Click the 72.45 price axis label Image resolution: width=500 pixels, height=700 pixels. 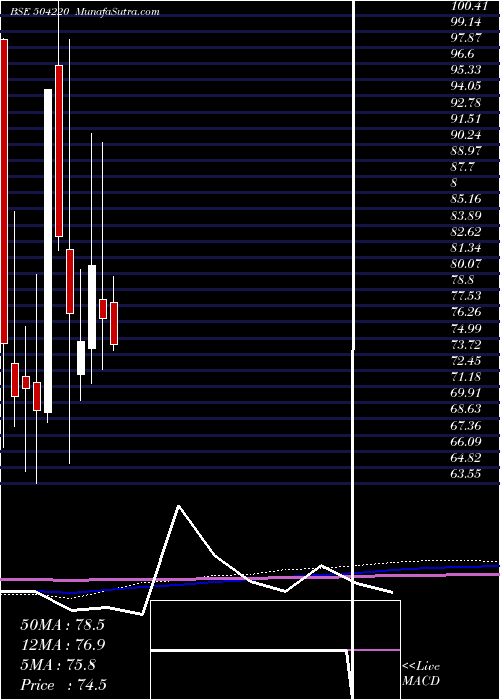[x=466, y=361]
